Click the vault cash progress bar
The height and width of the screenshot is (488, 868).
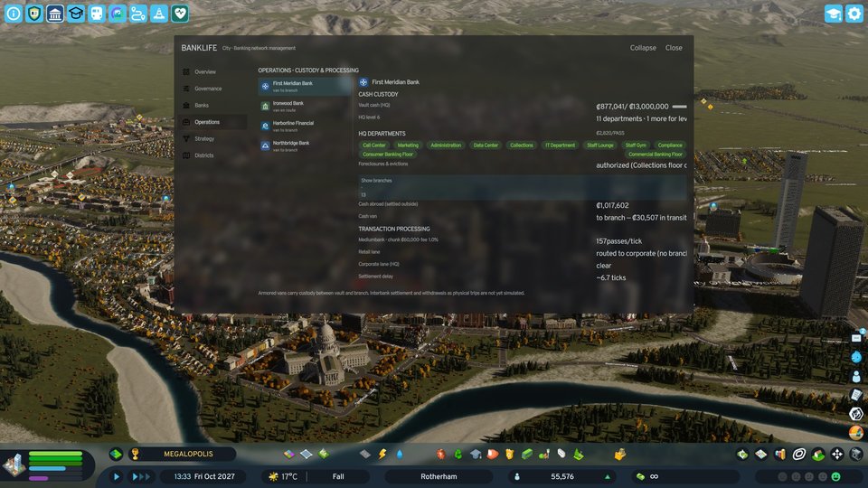pyautogui.click(x=679, y=107)
